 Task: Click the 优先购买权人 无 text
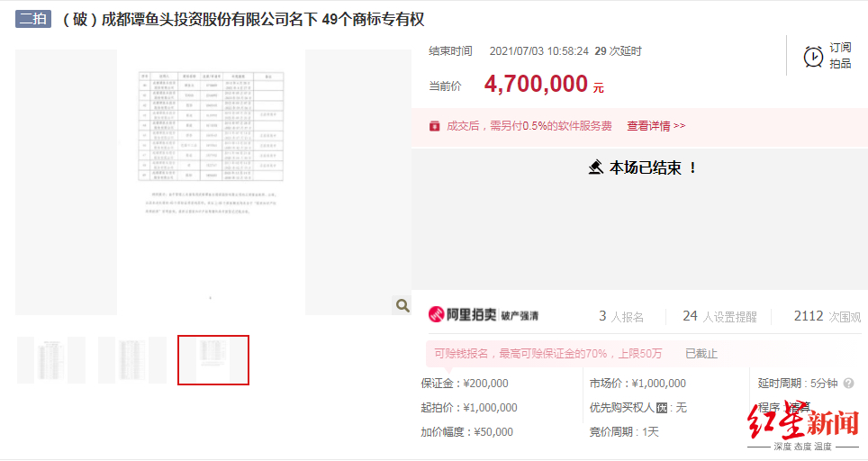[x=637, y=408]
